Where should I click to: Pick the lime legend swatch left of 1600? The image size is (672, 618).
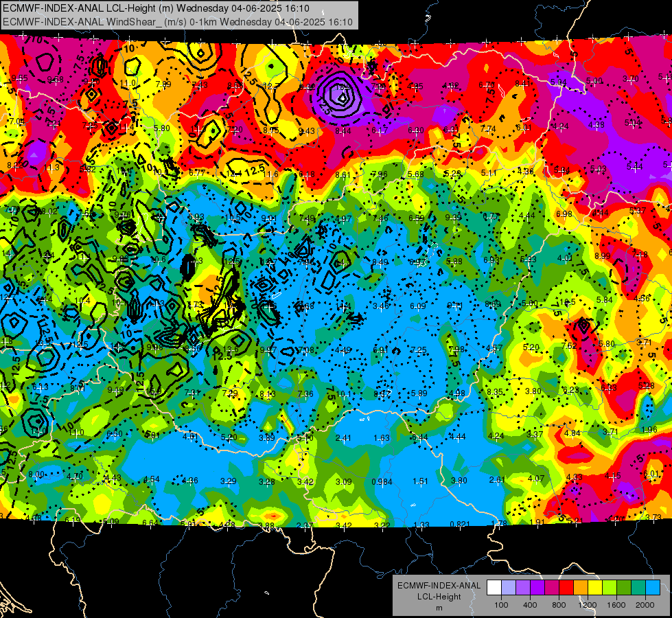[610, 588]
